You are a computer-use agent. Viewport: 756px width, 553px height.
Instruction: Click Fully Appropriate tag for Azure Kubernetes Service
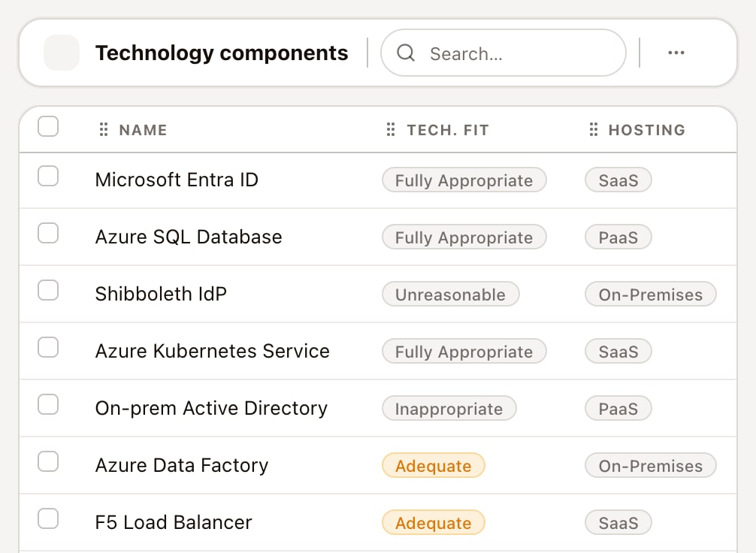point(464,351)
